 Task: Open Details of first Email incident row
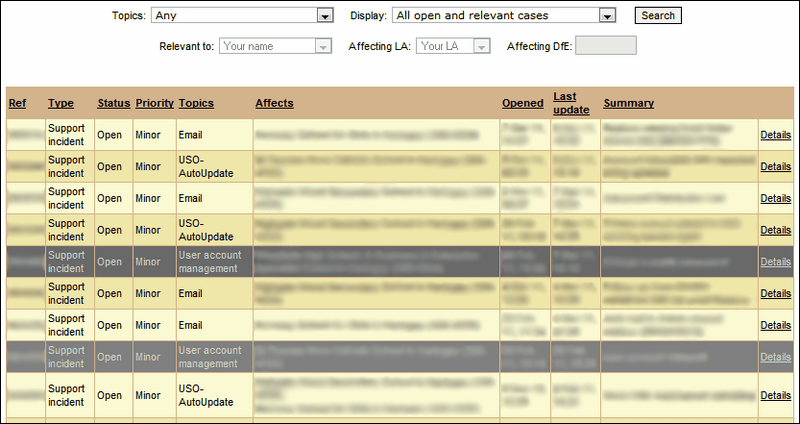[x=776, y=135]
